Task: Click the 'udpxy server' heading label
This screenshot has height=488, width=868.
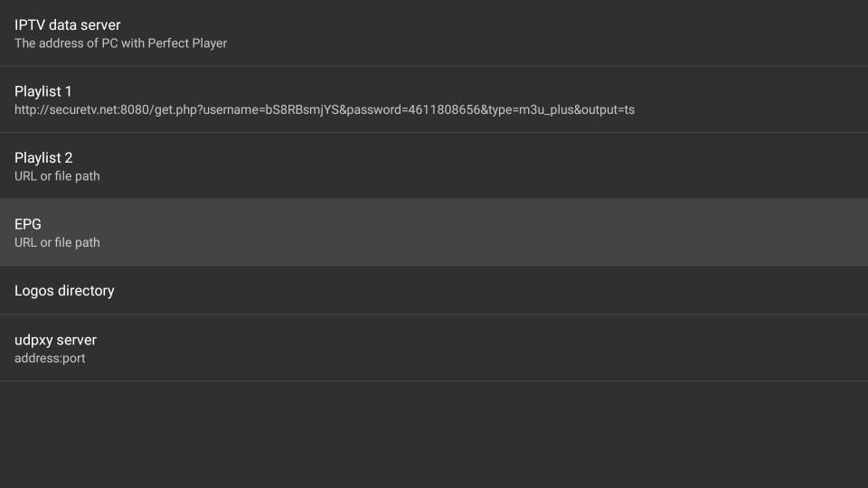Action: click(55, 340)
